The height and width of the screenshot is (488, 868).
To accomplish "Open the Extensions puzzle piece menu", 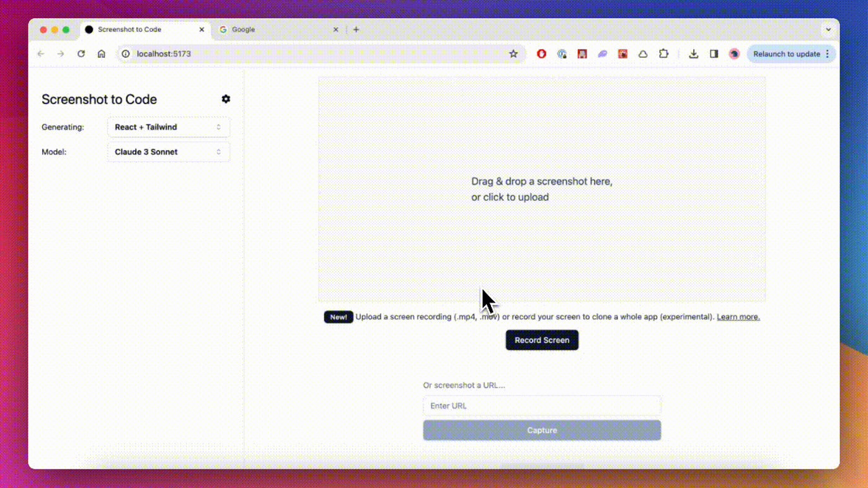I will (x=663, y=54).
